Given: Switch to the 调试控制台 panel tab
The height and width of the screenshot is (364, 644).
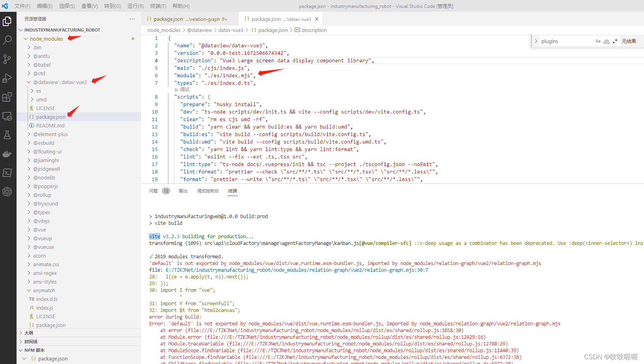Looking at the screenshot, I should tap(208, 191).
